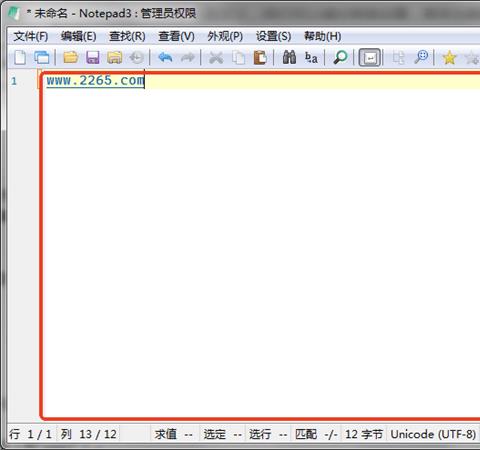Open Find with the binoculars icon
Viewport: 480px width, 450px height.
[x=289, y=58]
